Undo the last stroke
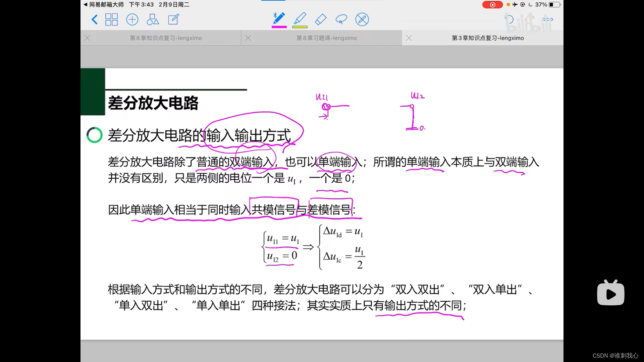Image resolution: width=644 pixels, height=362 pixels. [x=509, y=19]
